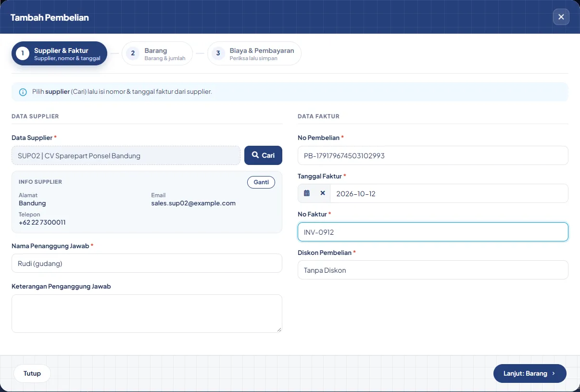
Task: Click the No Pembelian field
Action: point(433,156)
